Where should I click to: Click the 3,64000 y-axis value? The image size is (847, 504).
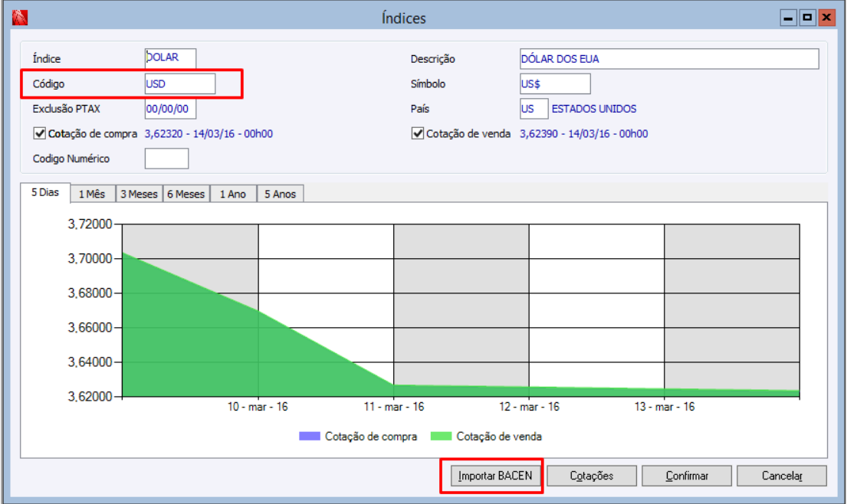click(x=90, y=362)
